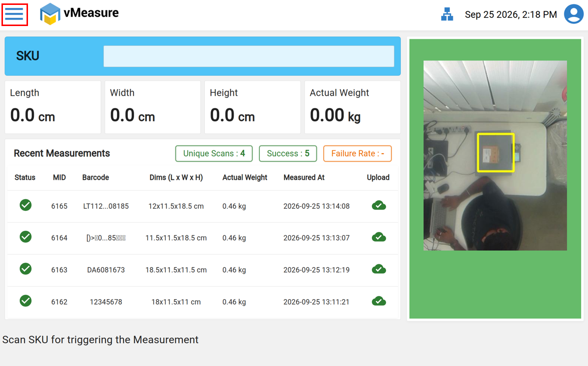The height and width of the screenshot is (366, 588).
Task: Click success status checkmark for MID 6162
Action: [26, 301]
